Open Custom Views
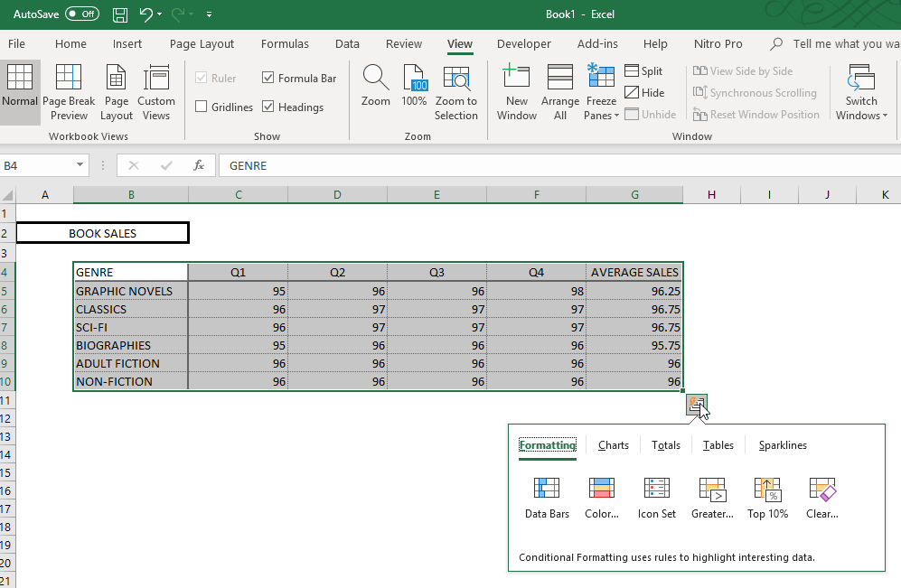 (x=156, y=92)
